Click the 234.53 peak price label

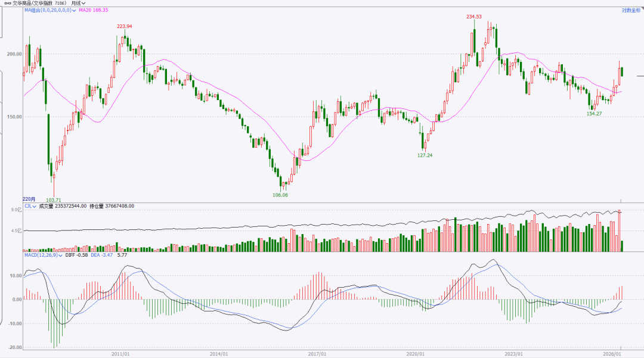click(473, 17)
